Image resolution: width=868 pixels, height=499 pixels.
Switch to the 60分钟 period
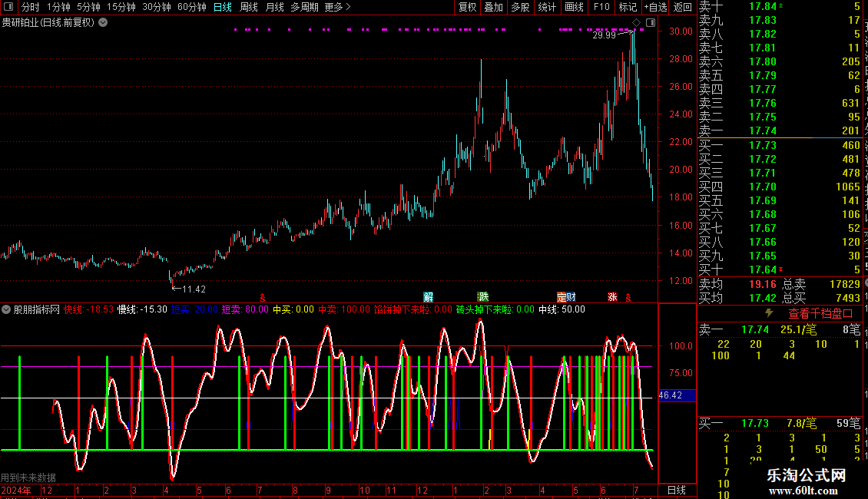tap(192, 7)
